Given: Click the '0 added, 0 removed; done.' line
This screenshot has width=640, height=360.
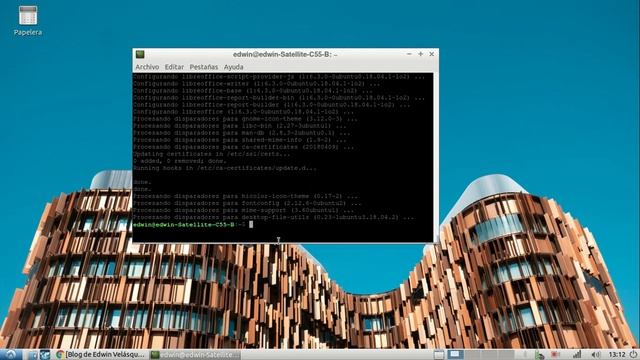Looking at the screenshot, I should pyautogui.click(x=179, y=161).
